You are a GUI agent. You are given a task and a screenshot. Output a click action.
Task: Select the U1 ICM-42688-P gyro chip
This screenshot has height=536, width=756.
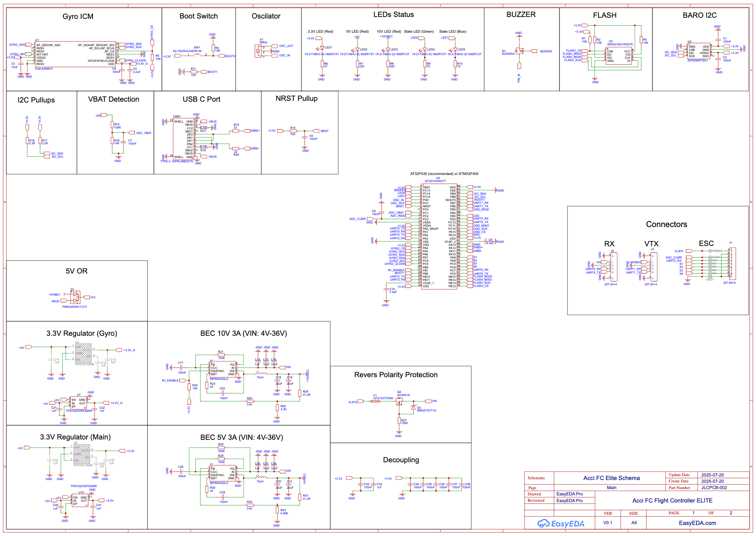[x=75, y=54]
